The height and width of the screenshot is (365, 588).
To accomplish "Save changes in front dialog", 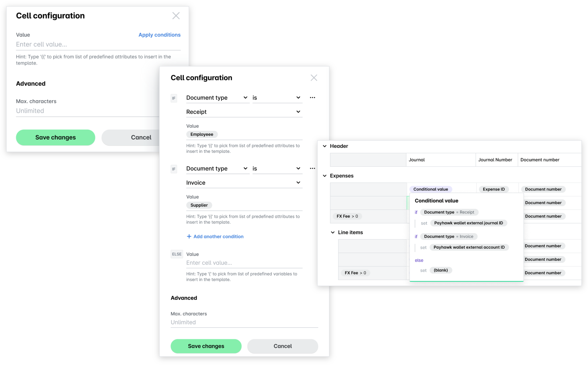I will (x=206, y=346).
